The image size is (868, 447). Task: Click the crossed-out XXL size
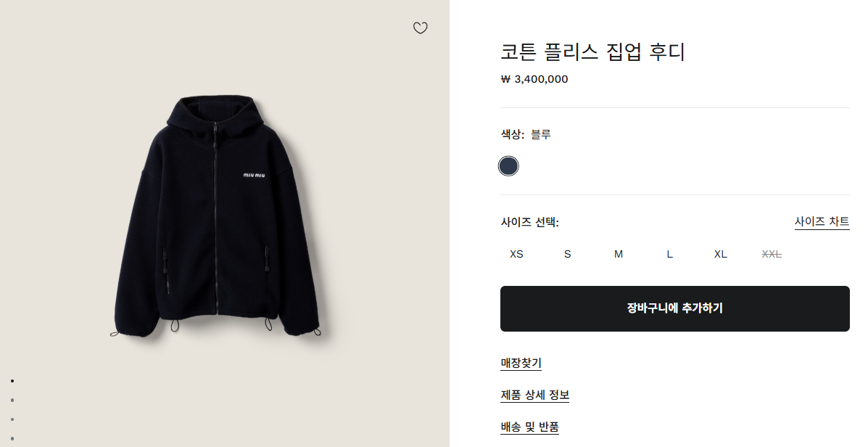pyautogui.click(x=772, y=254)
